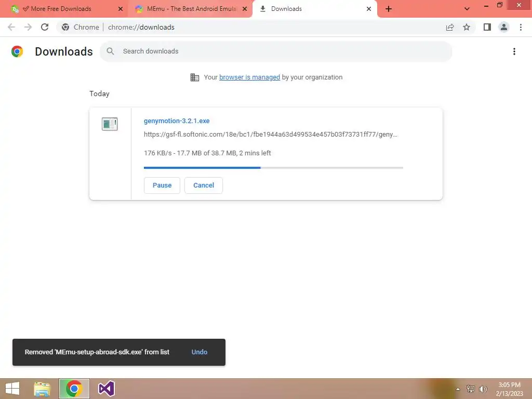Open the Chrome three-dot menu

click(521, 27)
